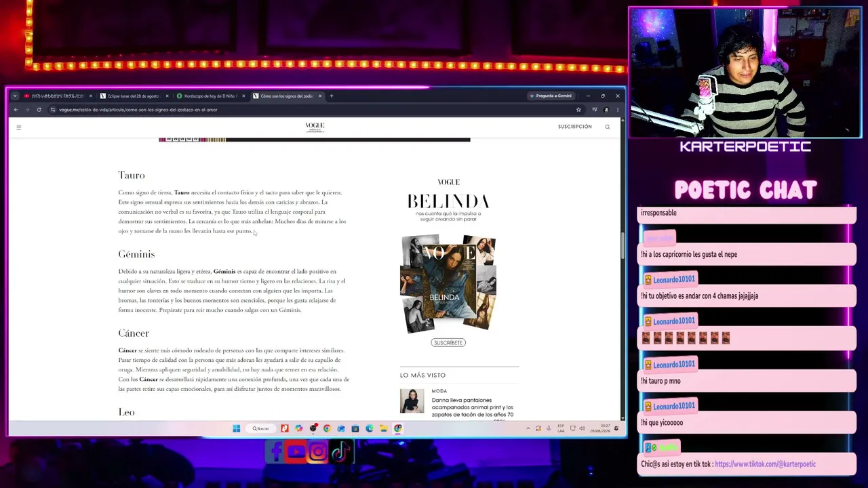The image size is (868, 488).
Task: Open the Windows Start menu
Action: [x=236, y=428]
